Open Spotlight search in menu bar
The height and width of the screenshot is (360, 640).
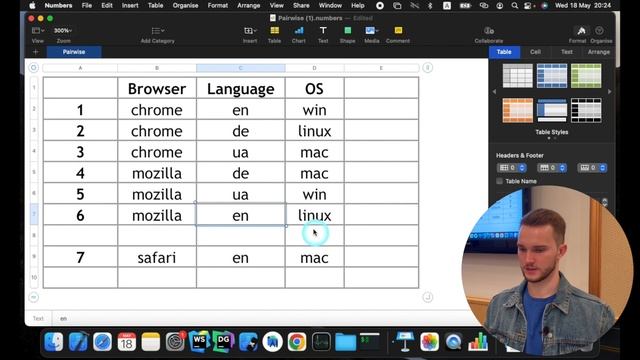pyautogui.click(x=515, y=5)
